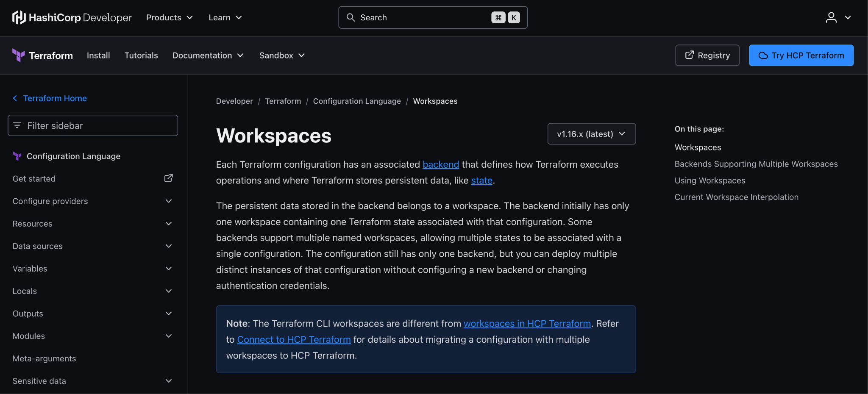This screenshot has height=394, width=868.
Task: Open the Documentation dropdown
Action: [208, 55]
